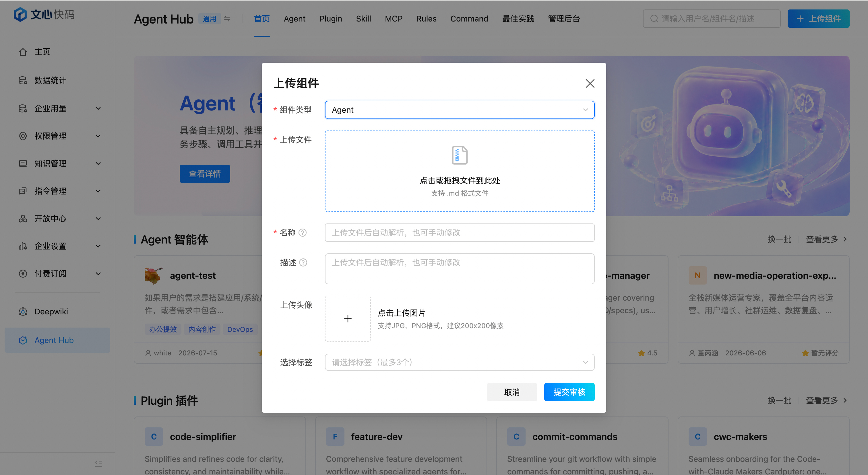Viewport: 868px width, 475px height.
Task: Click the 数据统计 database icon
Action: (x=23, y=80)
